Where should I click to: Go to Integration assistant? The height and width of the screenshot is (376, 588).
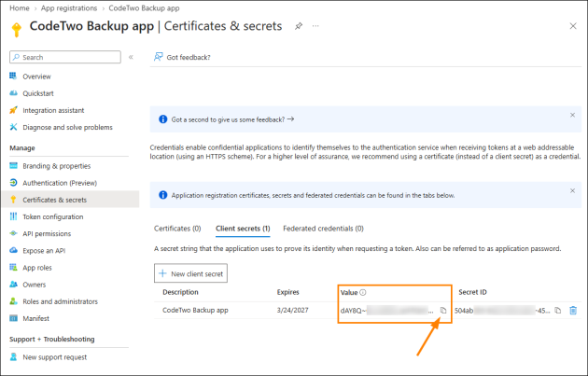pos(53,110)
